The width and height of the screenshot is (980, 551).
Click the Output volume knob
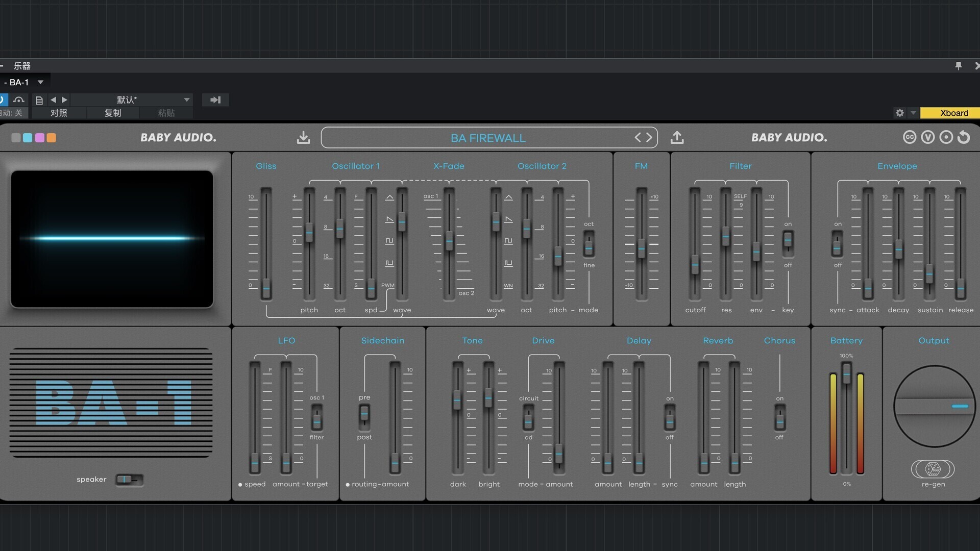pyautogui.click(x=934, y=406)
